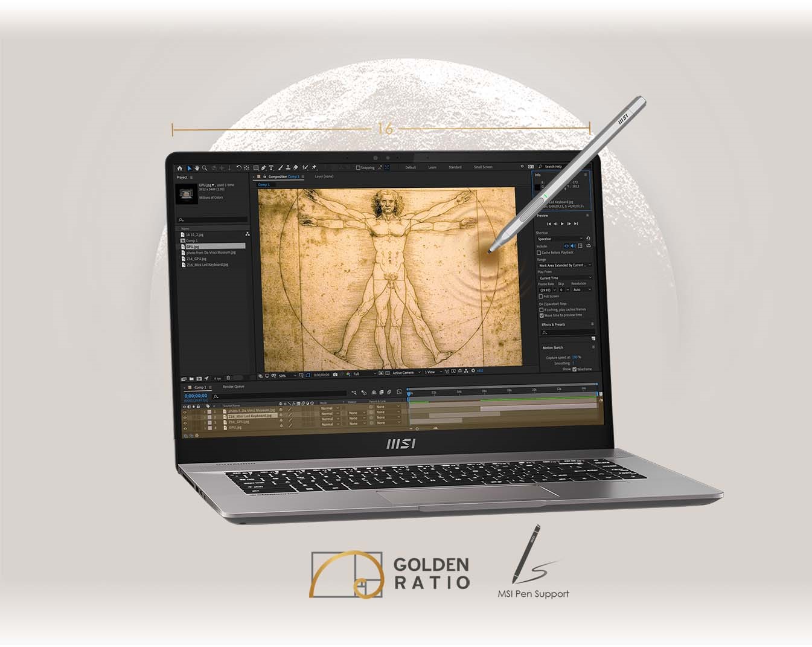
Task: Click the Home icon in the toolbar
Action: [x=179, y=168]
